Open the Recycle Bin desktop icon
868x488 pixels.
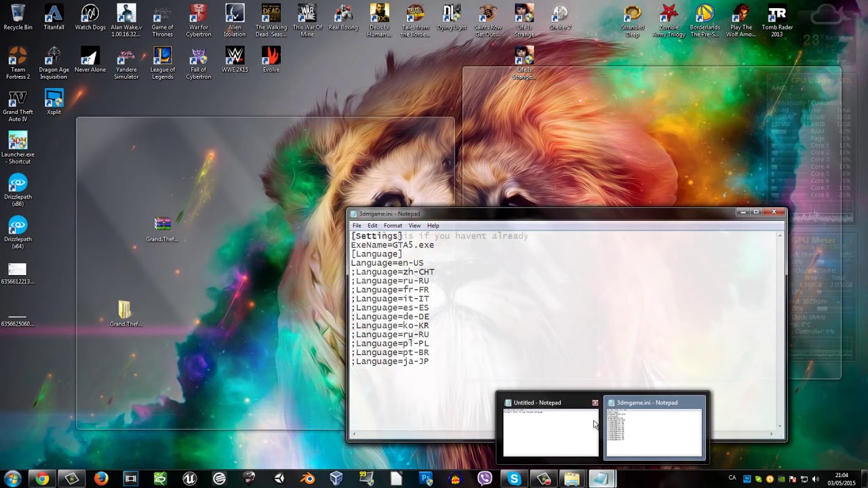[x=18, y=18]
